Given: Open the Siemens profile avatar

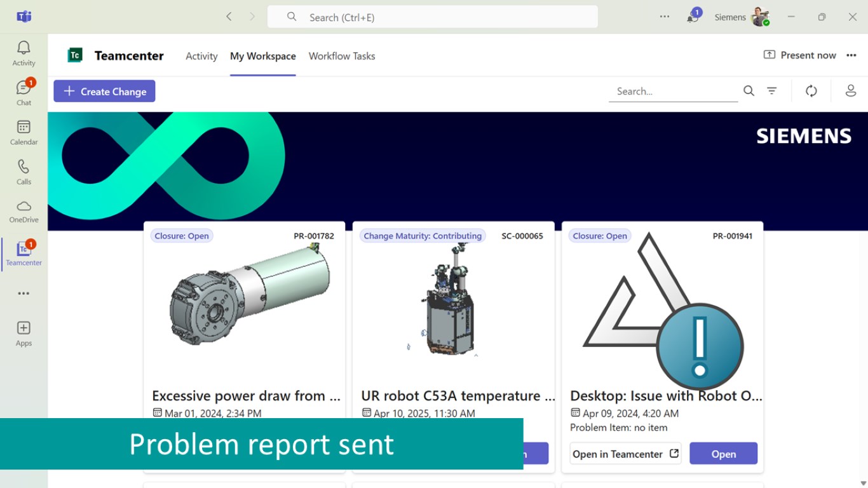Looking at the screenshot, I should pos(760,17).
